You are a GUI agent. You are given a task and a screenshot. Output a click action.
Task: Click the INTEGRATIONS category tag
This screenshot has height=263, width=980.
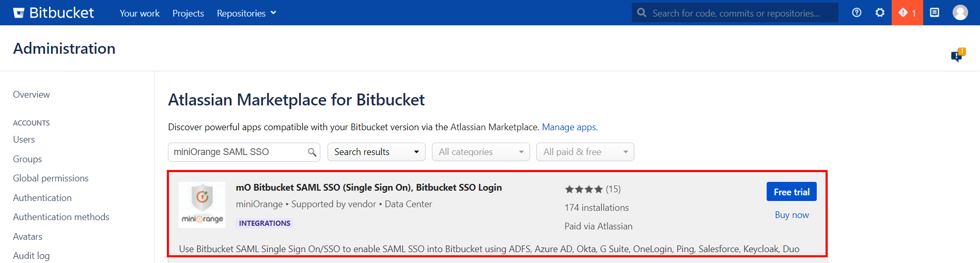[x=265, y=223]
